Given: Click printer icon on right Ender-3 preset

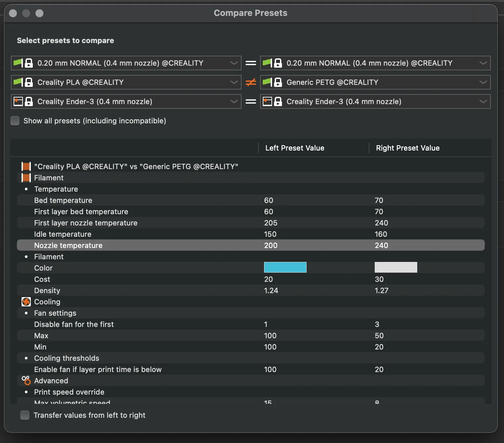Looking at the screenshot, I should pyautogui.click(x=267, y=101).
